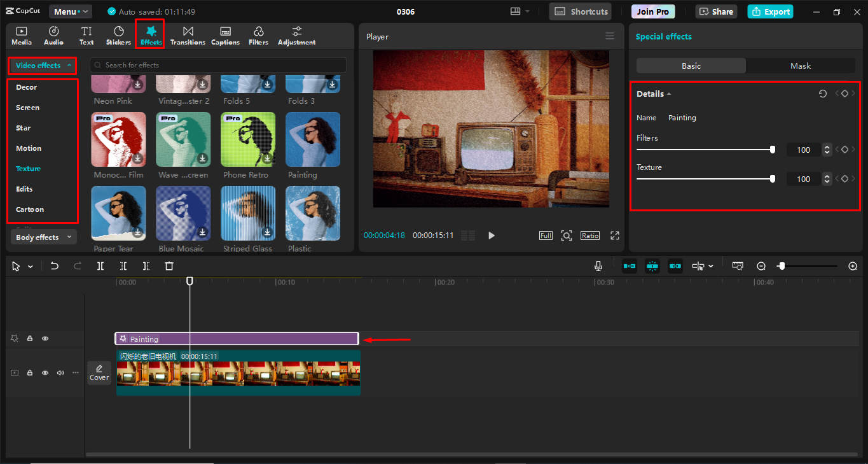
Task: Mute the main video track audio
Action: pyautogui.click(x=60, y=373)
